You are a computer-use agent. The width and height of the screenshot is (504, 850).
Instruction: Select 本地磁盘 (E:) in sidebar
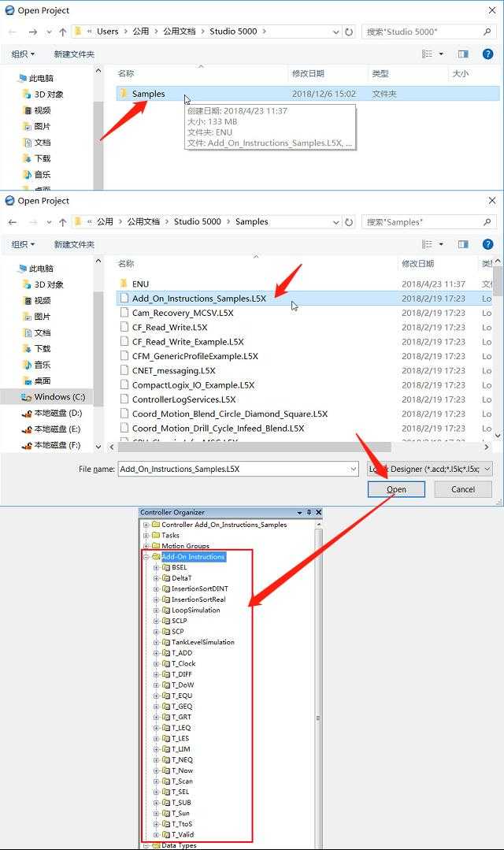coord(52,429)
